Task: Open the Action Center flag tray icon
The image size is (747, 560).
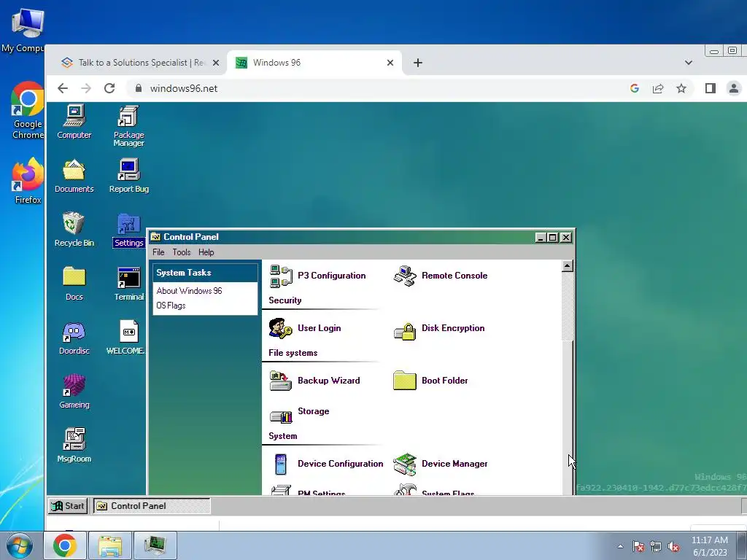Action: [x=638, y=546]
